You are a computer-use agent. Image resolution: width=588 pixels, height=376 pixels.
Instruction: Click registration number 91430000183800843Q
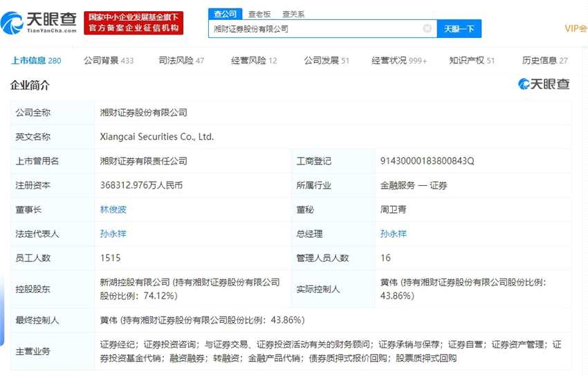coord(427,161)
